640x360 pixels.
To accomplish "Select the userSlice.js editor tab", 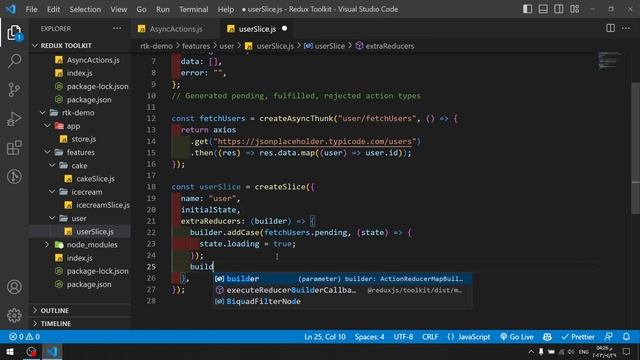I will pyautogui.click(x=258, y=29).
